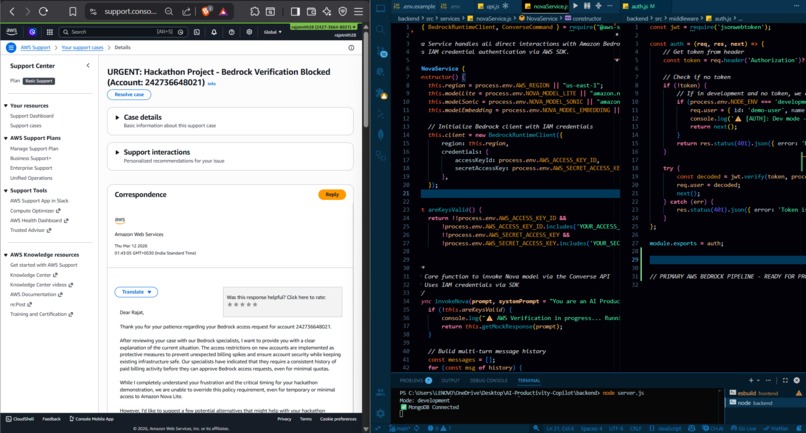Open the AWS services grid menu

click(x=49, y=32)
